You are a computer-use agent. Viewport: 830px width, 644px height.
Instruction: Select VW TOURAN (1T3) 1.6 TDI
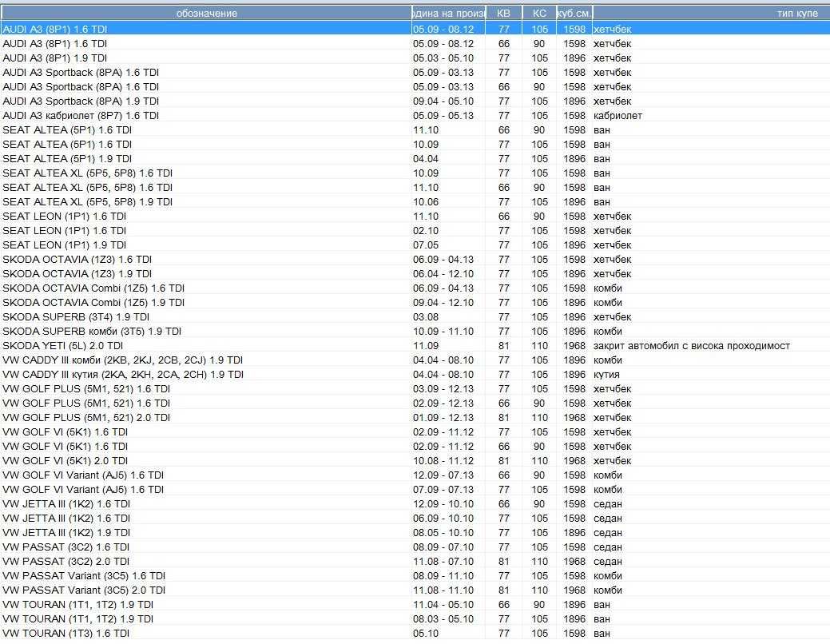point(415,634)
